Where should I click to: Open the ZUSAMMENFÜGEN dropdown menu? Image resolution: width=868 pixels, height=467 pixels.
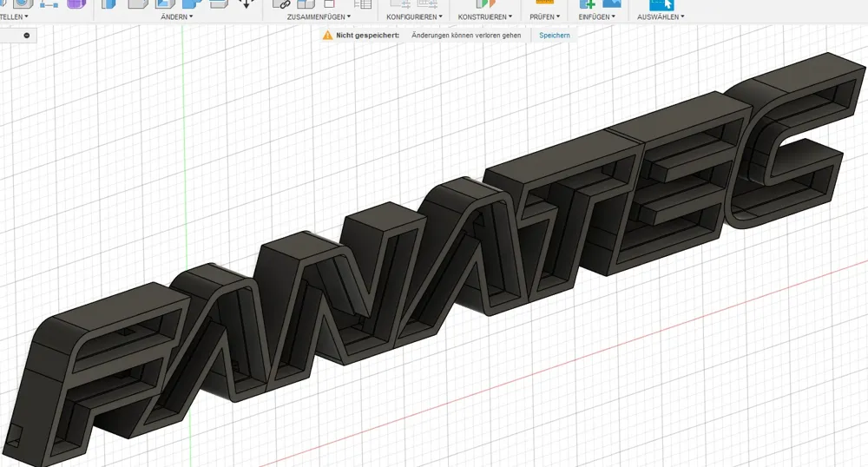tap(319, 16)
